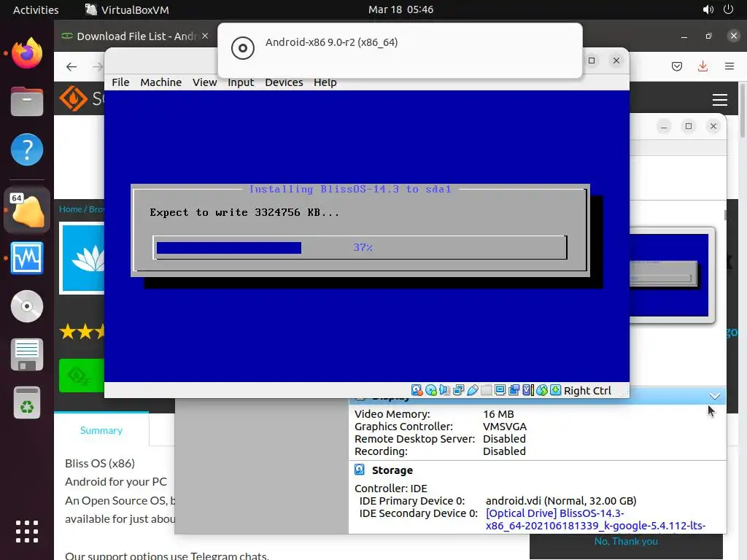This screenshot has width=747, height=560.
Task: Click the recording status icon
Action: point(514,391)
